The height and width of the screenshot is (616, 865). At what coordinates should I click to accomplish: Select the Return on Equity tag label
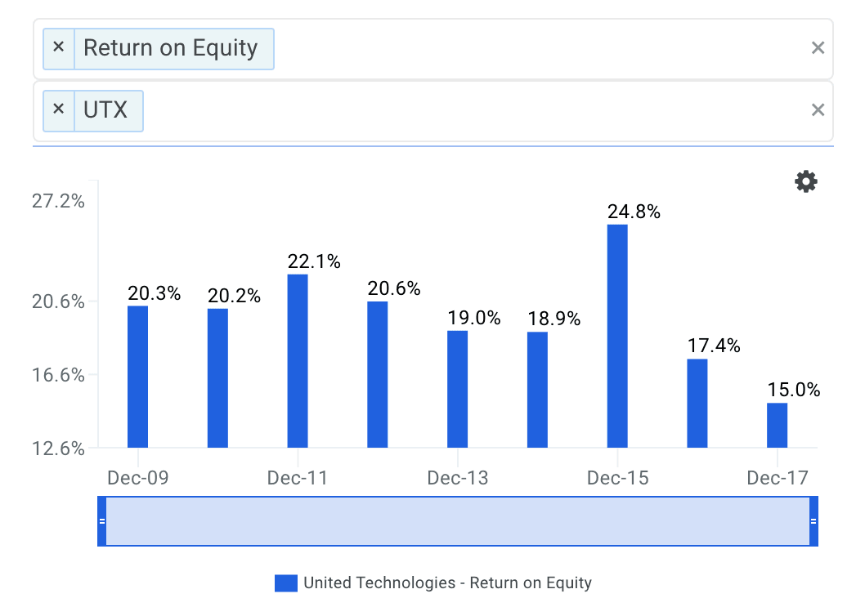pyautogui.click(x=171, y=48)
